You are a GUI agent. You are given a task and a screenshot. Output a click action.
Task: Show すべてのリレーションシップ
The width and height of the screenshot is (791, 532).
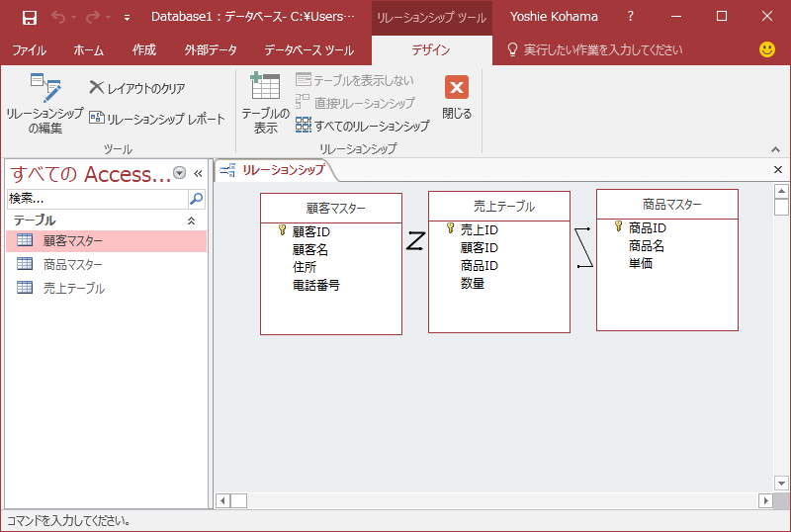coord(363,126)
